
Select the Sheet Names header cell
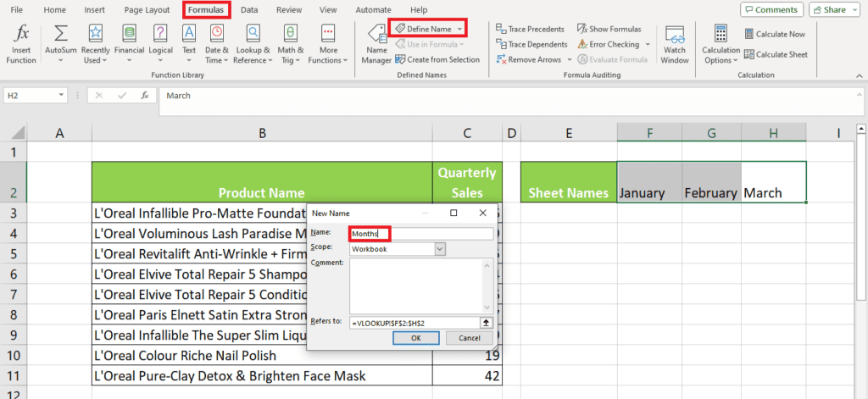(x=569, y=182)
